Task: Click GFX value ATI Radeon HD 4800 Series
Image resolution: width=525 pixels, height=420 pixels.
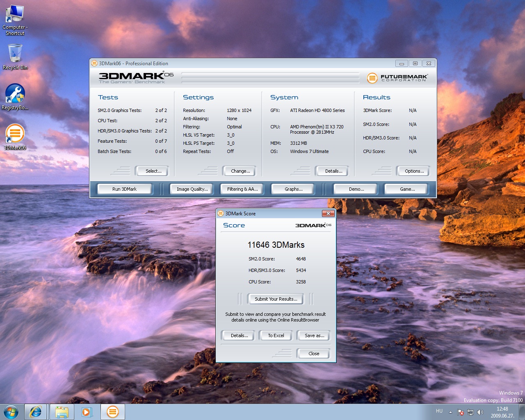Action: (x=317, y=110)
